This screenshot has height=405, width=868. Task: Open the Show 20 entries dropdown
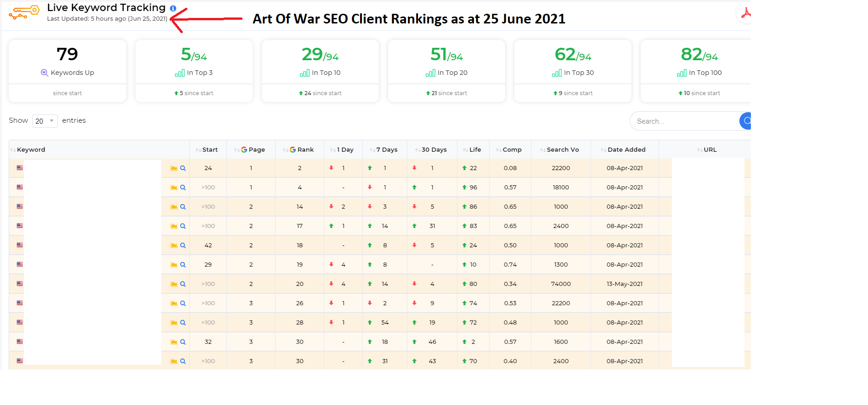coord(45,121)
